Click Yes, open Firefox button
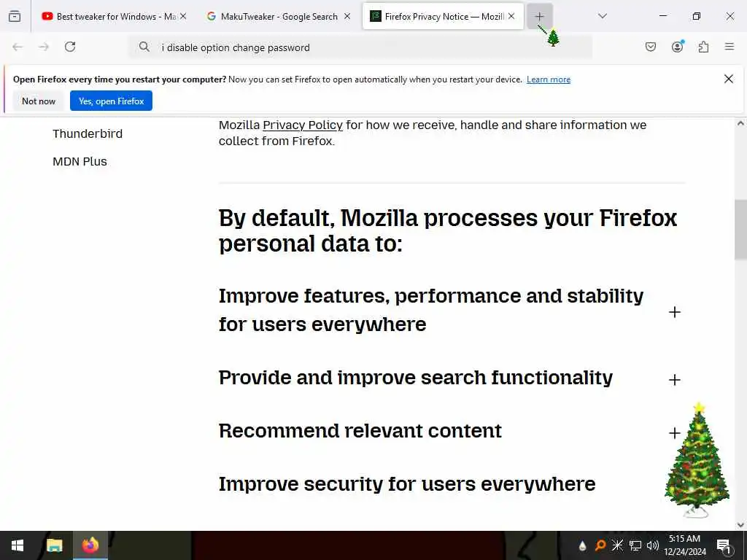The width and height of the screenshot is (747, 560). (111, 101)
